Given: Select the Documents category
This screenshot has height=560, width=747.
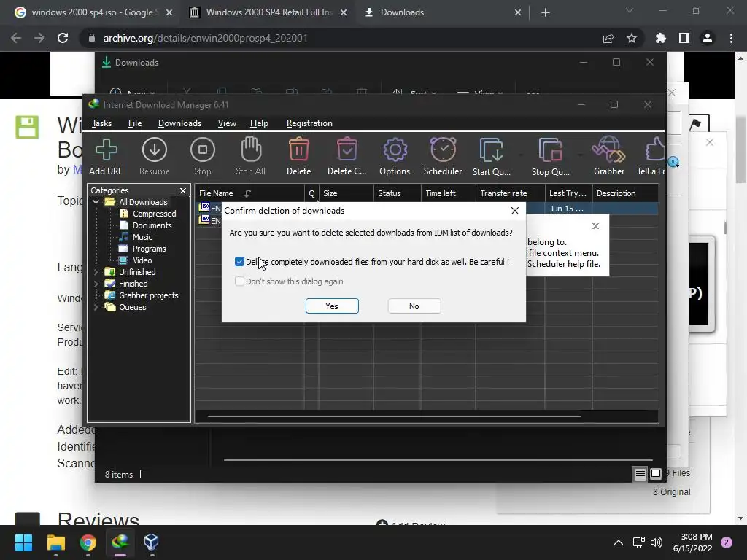Looking at the screenshot, I should point(146,225).
